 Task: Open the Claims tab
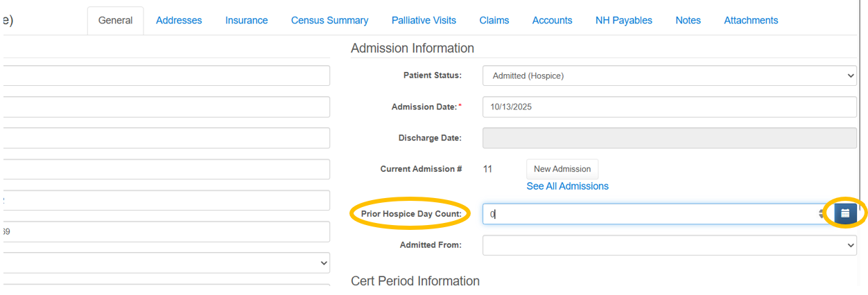pos(494,21)
